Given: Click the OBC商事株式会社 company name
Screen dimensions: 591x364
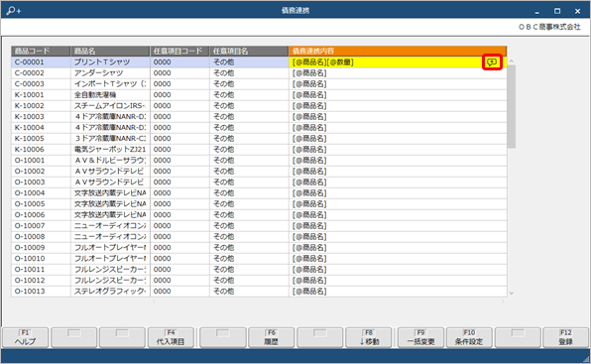Looking at the screenshot, I should (549, 27).
